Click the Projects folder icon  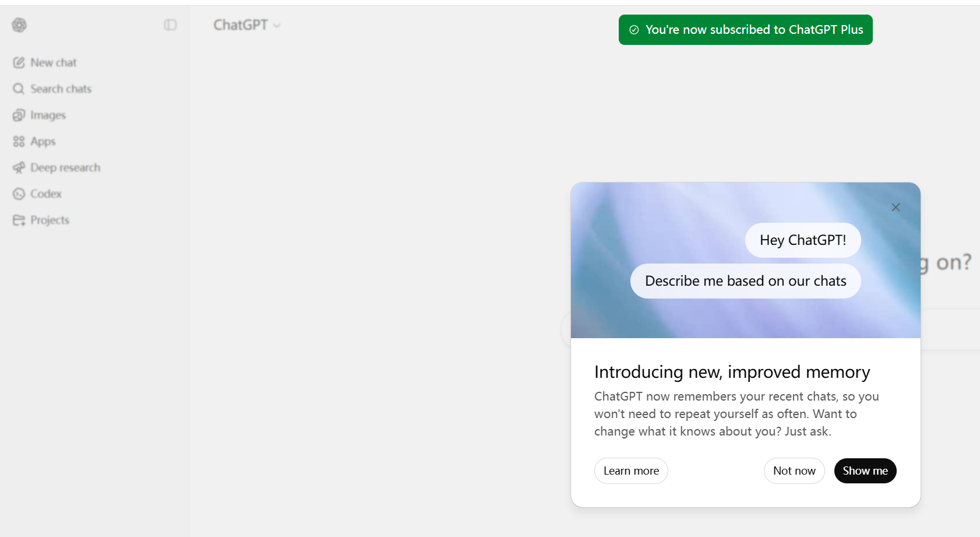click(x=19, y=220)
